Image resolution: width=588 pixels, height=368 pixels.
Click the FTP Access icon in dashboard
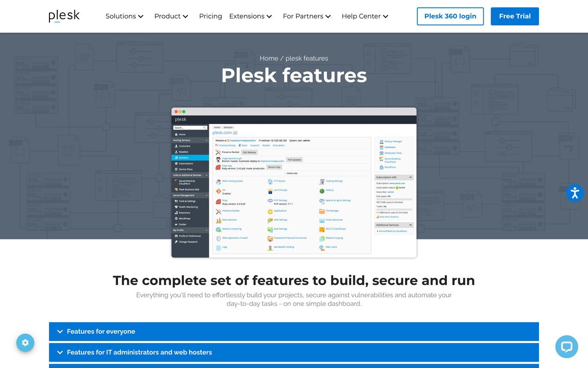[270, 182]
